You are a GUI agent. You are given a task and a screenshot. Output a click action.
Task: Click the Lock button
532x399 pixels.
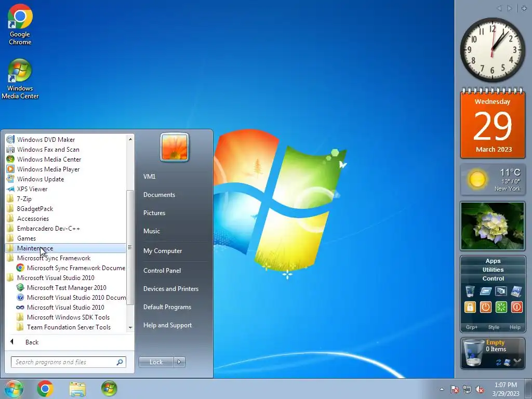(156, 362)
